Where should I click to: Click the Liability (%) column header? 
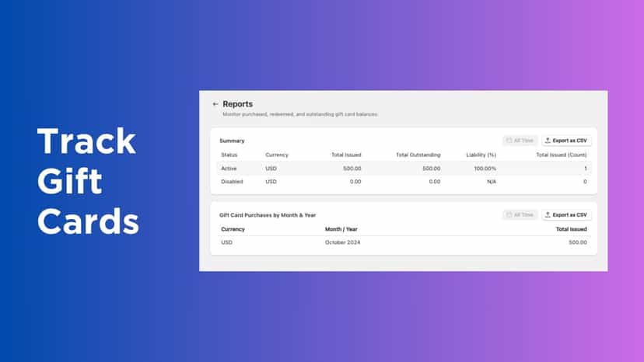pyautogui.click(x=481, y=155)
